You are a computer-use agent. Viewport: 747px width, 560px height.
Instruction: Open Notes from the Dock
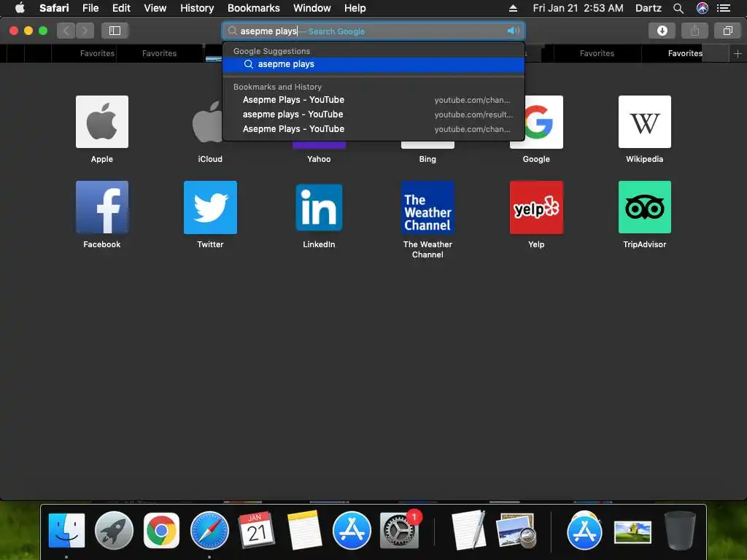(304, 531)
